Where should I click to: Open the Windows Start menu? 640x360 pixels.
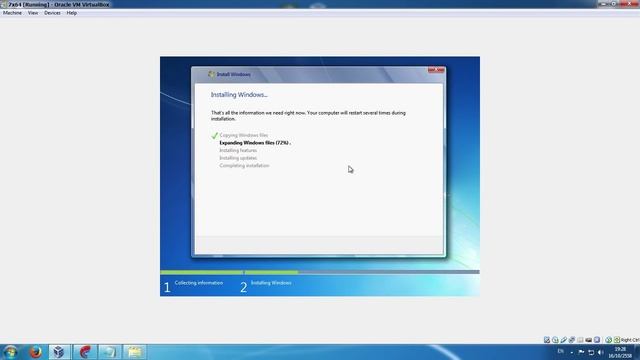pyautogui.click(x=11, y=352)
